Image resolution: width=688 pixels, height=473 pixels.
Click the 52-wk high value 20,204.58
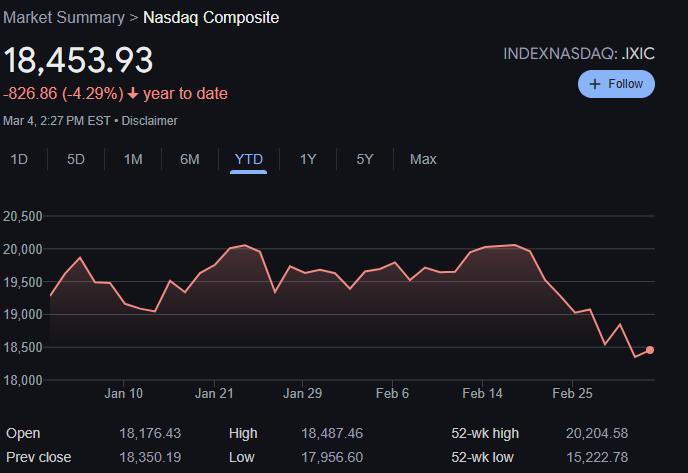(x=597, y=433)
